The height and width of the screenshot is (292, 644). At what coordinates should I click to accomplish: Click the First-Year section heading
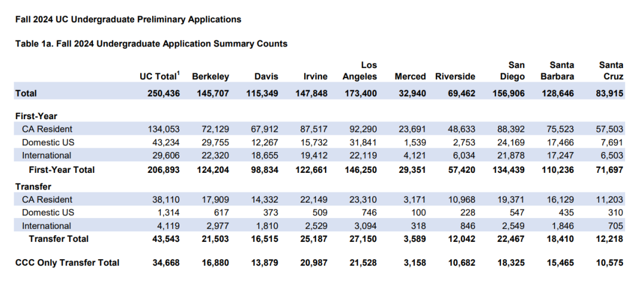tap(36, 116)
